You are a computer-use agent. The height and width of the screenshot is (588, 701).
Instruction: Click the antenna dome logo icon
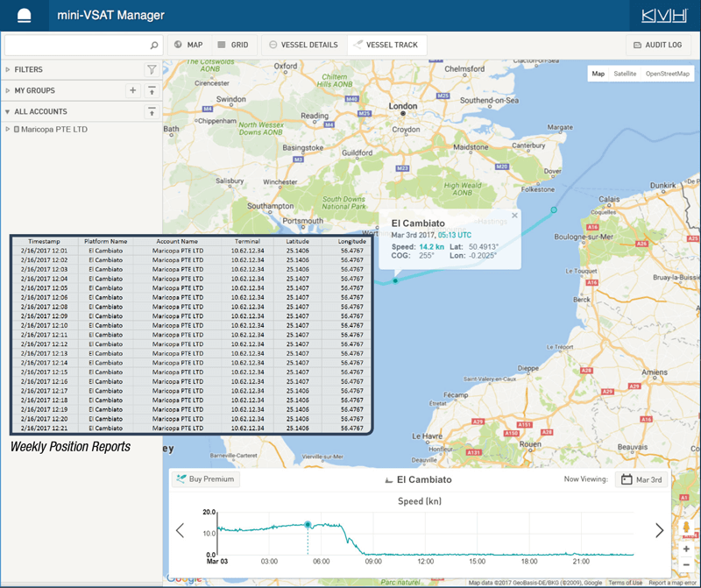pos(25,15)
